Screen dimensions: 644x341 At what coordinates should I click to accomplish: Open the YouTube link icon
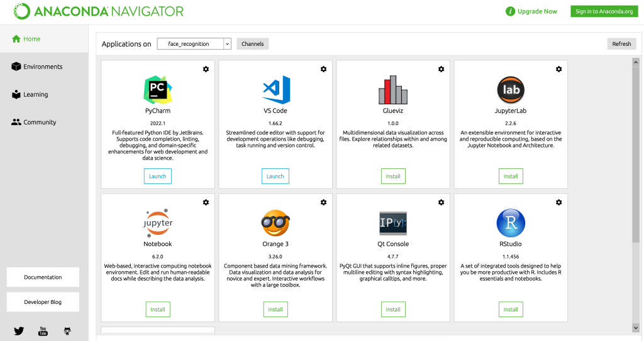(43, 330)
